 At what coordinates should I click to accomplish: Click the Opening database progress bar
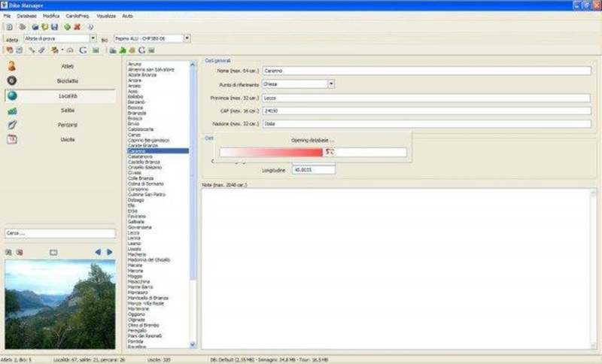tap(313, 152)
